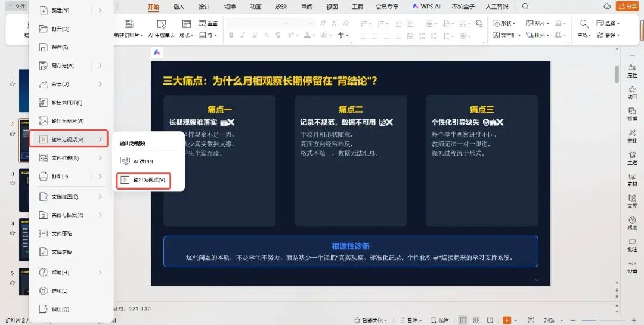
Task: Start slideshow with orange play button
Action: pyautogui.click(x=507, y=320)
